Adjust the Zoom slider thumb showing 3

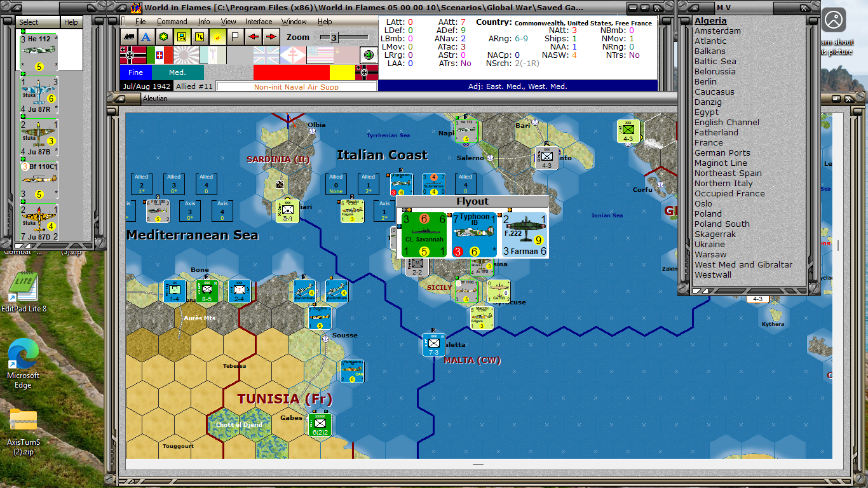coord(334,37)
